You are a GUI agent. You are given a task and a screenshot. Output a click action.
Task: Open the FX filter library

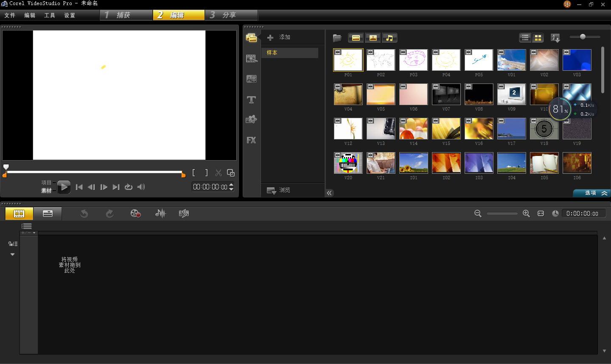click(251, 140)
